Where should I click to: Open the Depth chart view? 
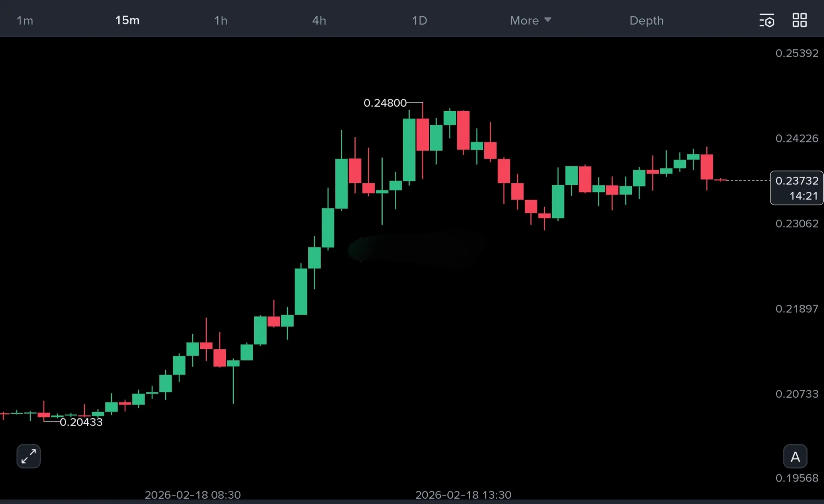coord(646,21)
